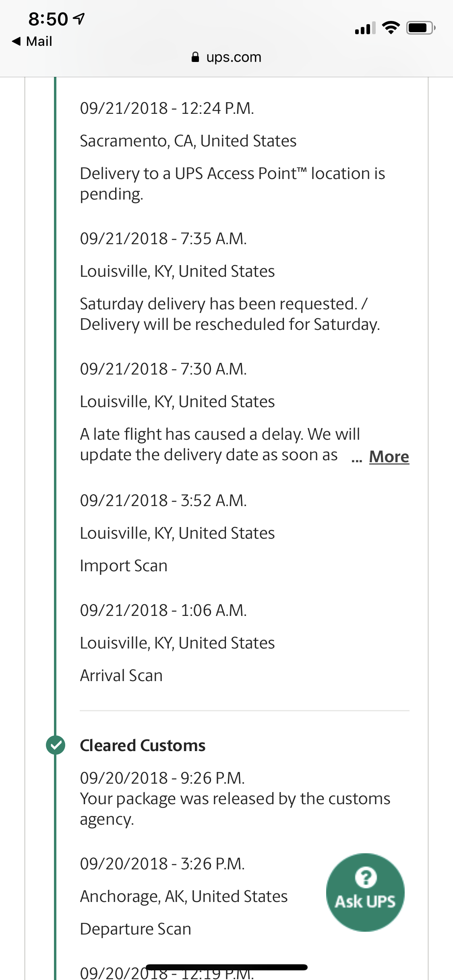Image resolution: width=453 pixels, height=980 pixels.
Task: Tap the padlock icon beside ups.com
Action: pos(195,57)
